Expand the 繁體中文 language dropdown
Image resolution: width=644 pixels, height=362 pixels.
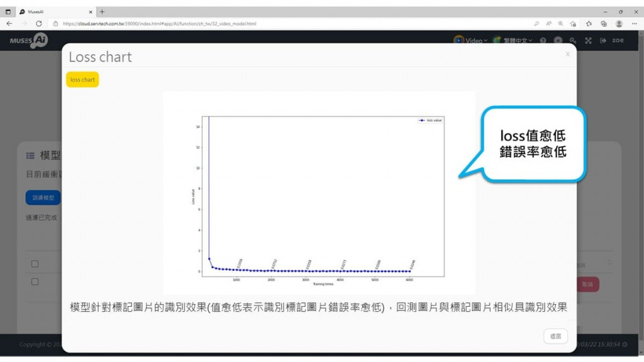[x=513, y=40]
